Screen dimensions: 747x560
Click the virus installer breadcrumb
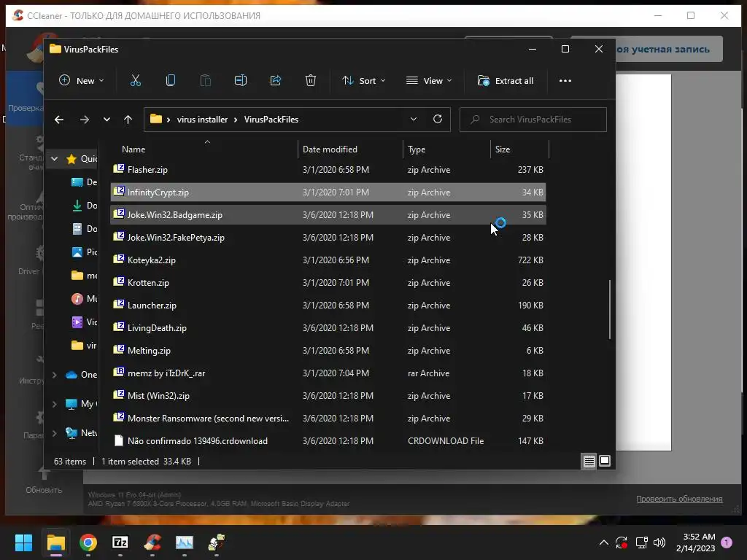[202, 120]
